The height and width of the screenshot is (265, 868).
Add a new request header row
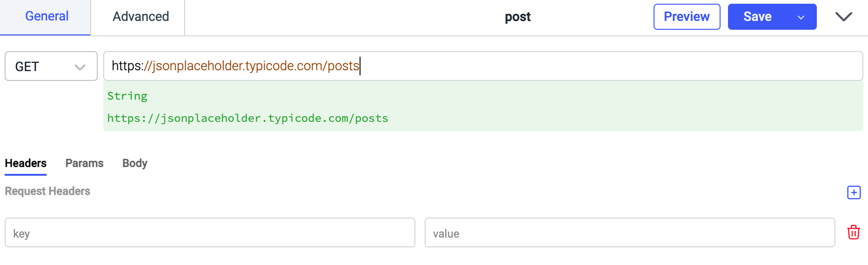[x=854, y=192]
